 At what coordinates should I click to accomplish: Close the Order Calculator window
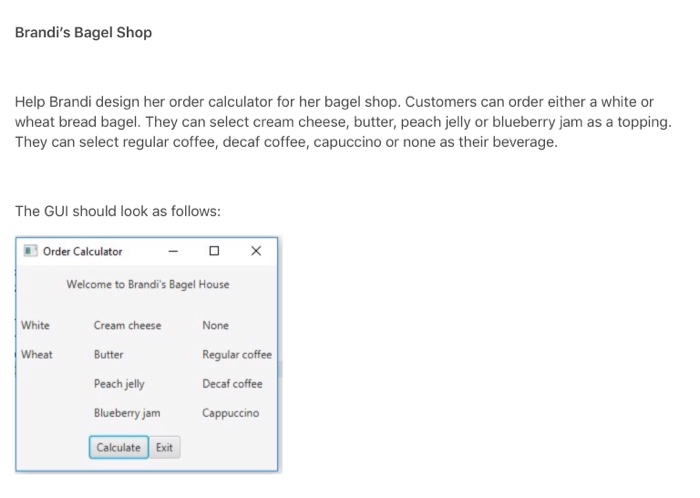coord(256,251)
